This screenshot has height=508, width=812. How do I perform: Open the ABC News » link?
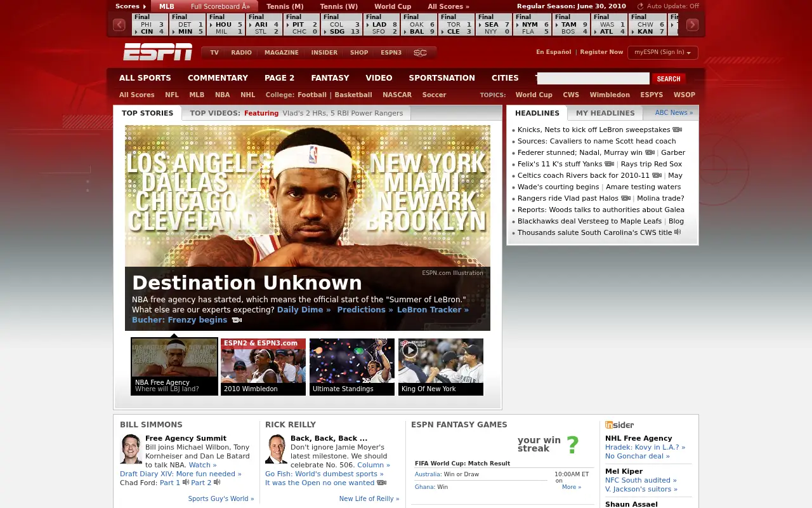click(674, 112)
